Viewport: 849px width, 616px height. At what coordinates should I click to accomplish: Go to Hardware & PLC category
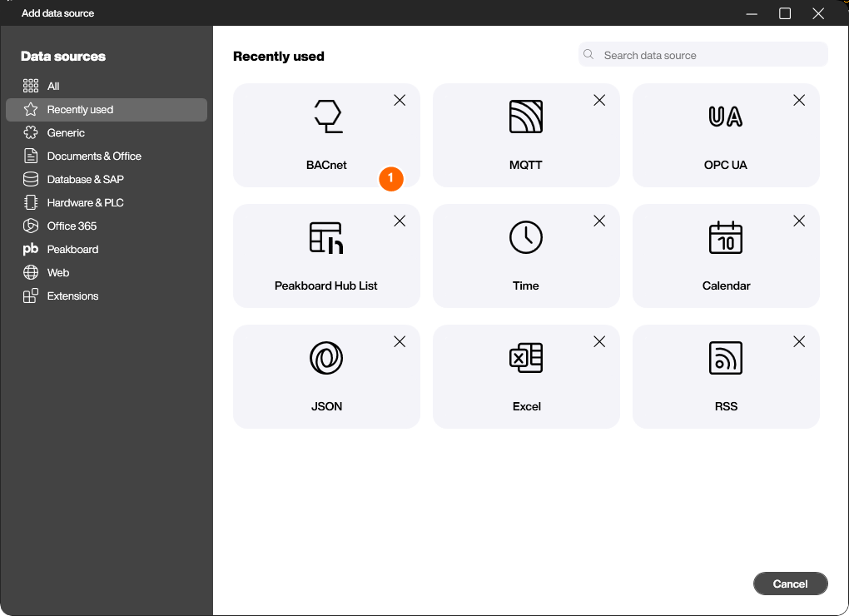click(x=107, y=202)
